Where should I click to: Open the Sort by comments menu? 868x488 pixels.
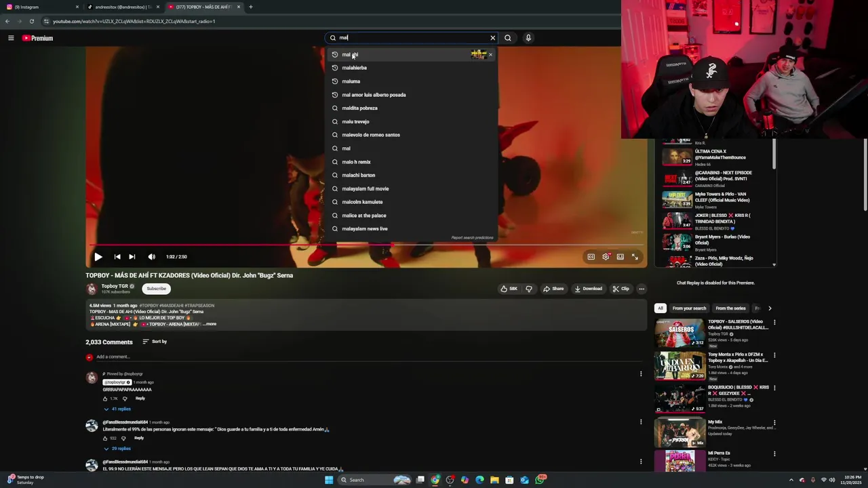155,342
